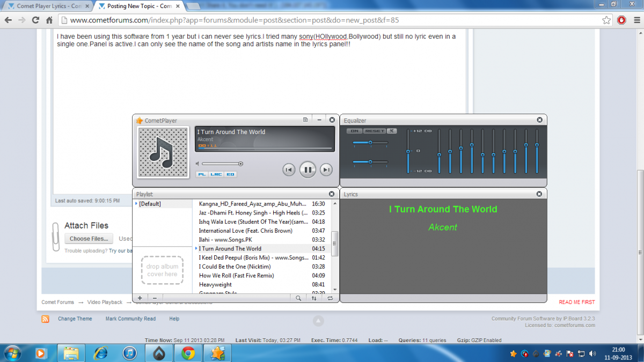Click the forum RSS feed icon
The image size is (644, 362).
(x=46, y=319)
